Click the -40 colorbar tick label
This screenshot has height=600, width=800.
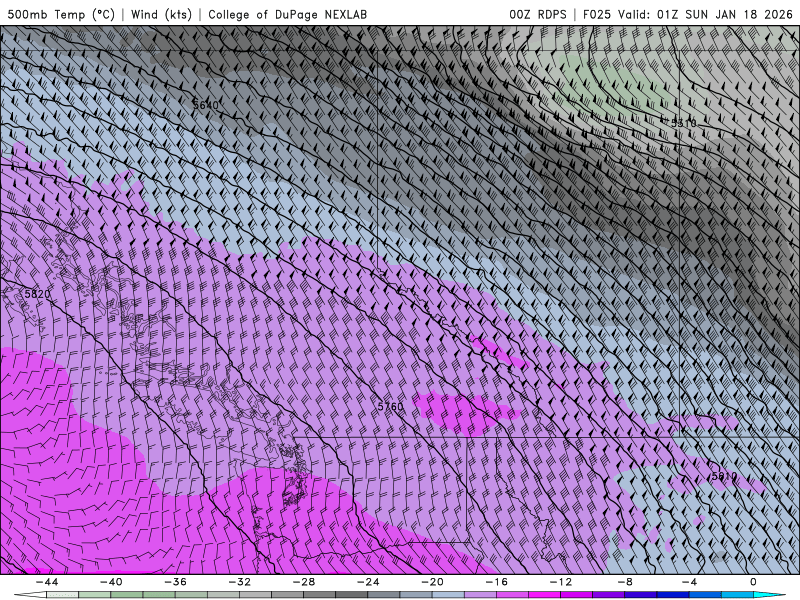pyautogui.click(x=111, y=582)
